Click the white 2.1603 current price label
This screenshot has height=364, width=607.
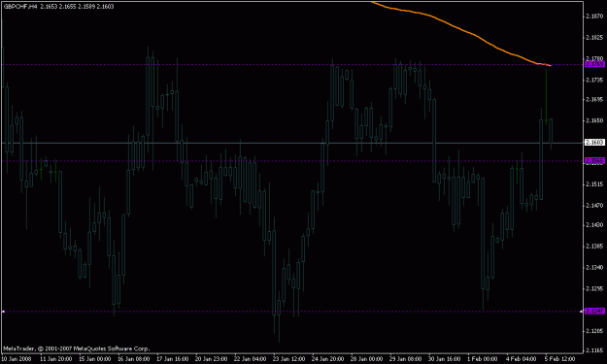[594, 143]
